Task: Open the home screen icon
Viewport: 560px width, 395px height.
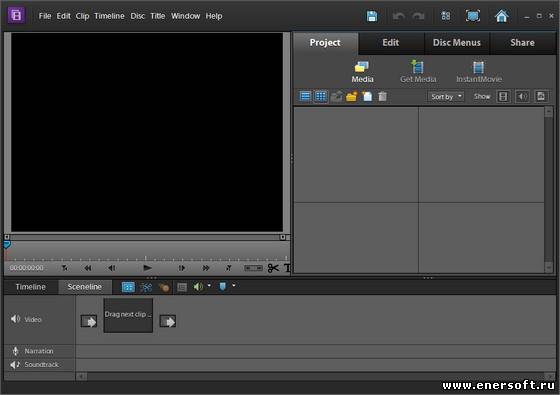Action: [x=501, y=16]
